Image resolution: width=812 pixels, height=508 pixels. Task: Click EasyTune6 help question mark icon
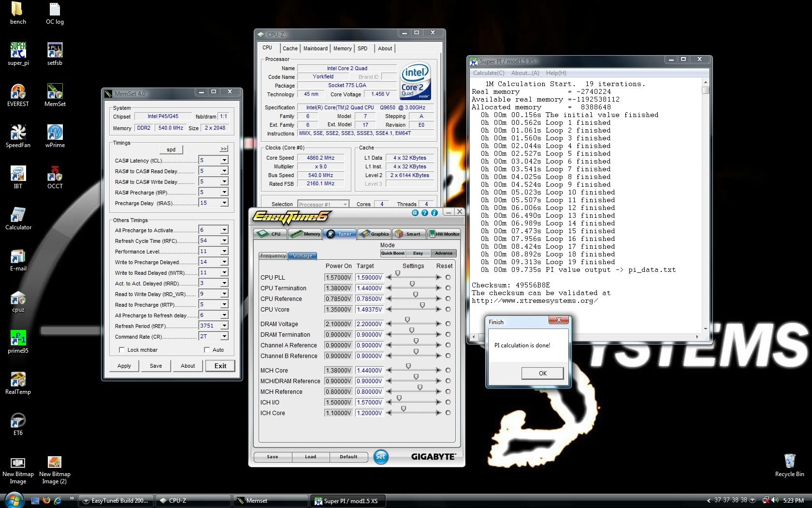point(425,212)
